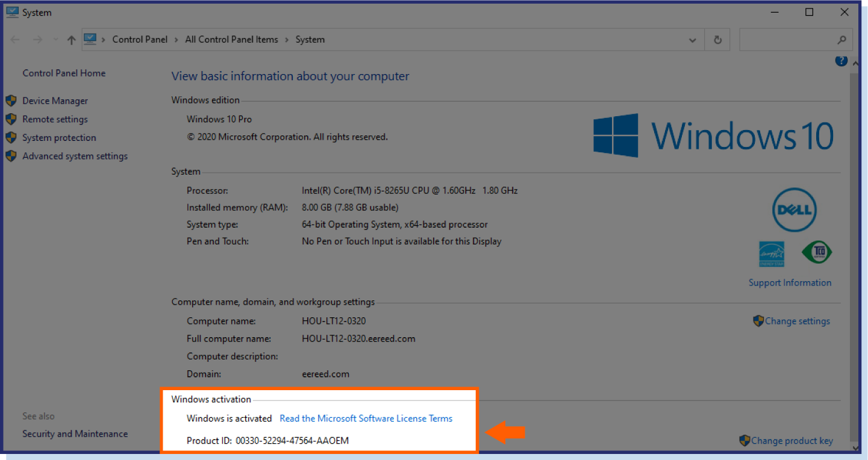Click the shield icon beside System protection

(x=11, y=137)
